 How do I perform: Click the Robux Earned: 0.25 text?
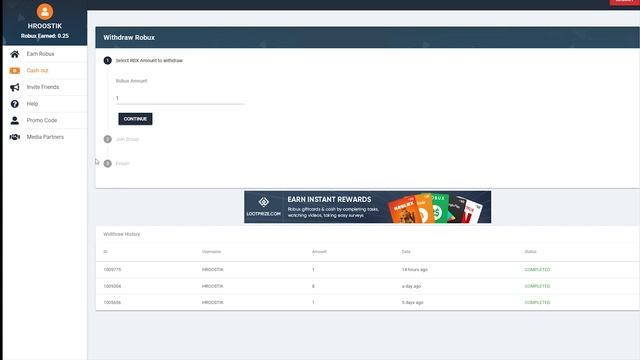45,36
